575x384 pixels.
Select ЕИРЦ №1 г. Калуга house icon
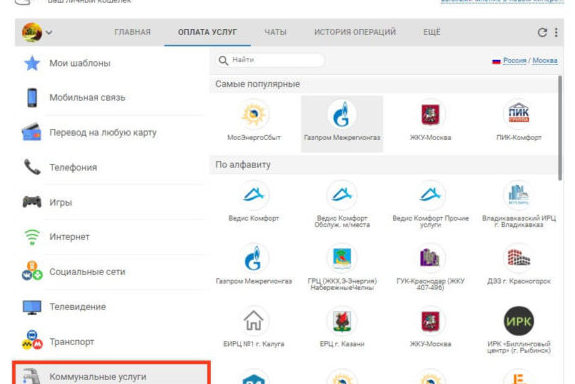click(254, 321)
